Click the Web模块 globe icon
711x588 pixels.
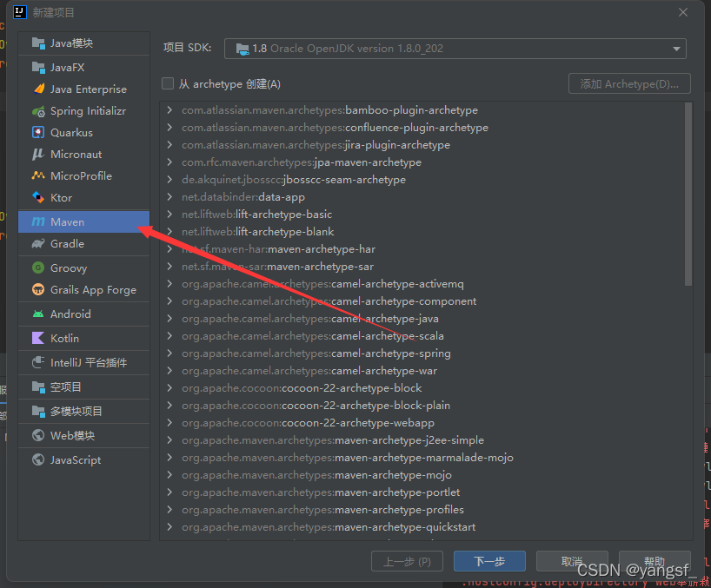(38, 435)
